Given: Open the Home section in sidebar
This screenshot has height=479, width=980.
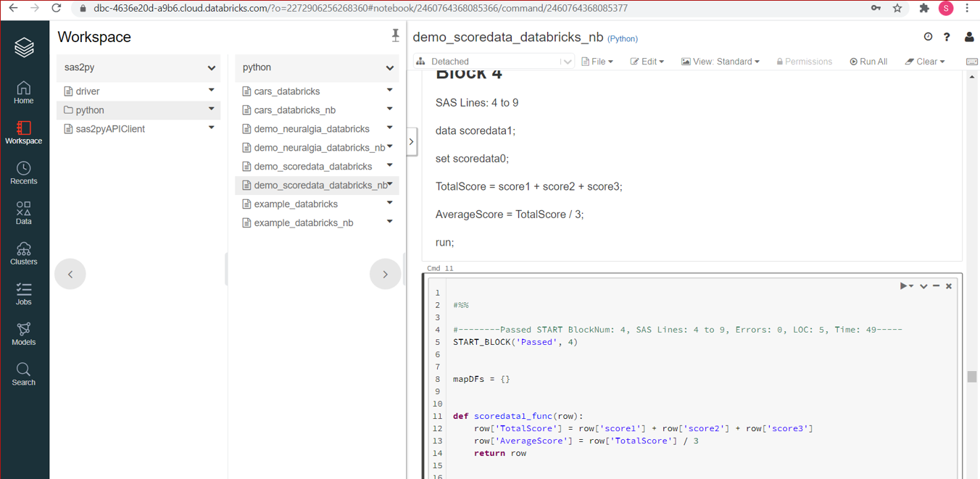Looking at the screenshot, I should pyautogui.click(x=23, y=93).
